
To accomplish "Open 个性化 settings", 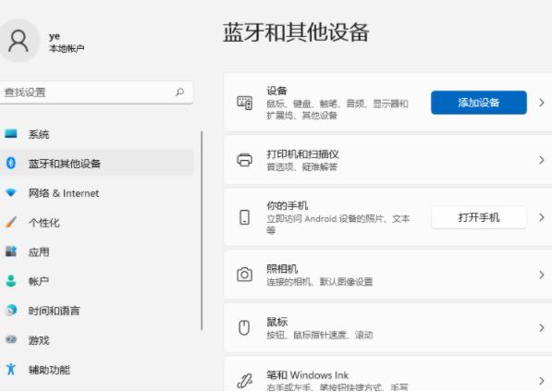I will [96, 223].
